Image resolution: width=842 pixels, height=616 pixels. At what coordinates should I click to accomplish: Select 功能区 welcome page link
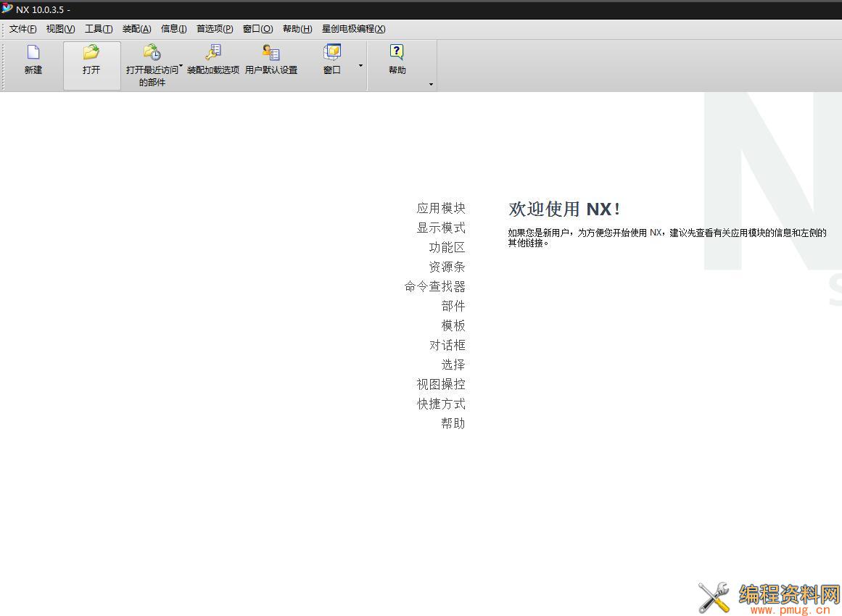(447, 247)
